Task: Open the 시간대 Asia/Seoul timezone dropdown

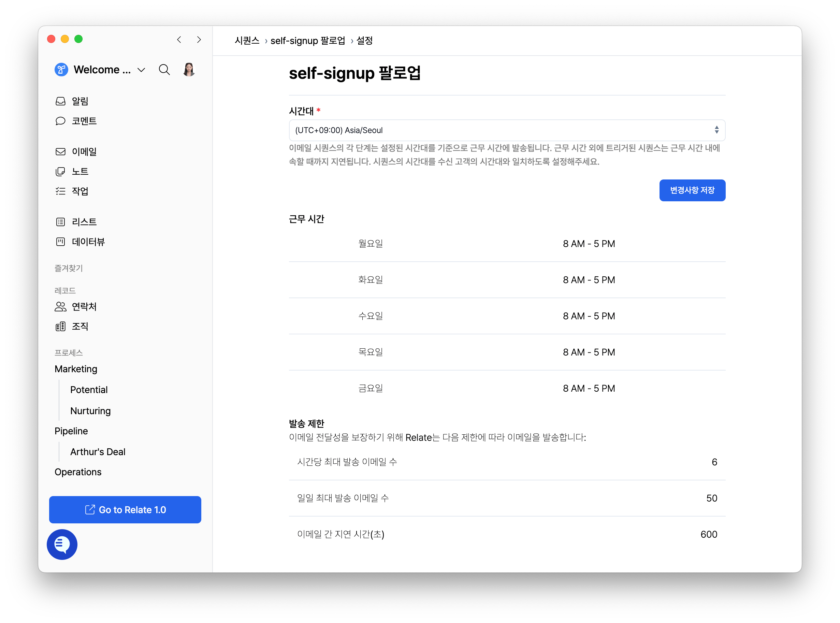Action: pos(507,130)
